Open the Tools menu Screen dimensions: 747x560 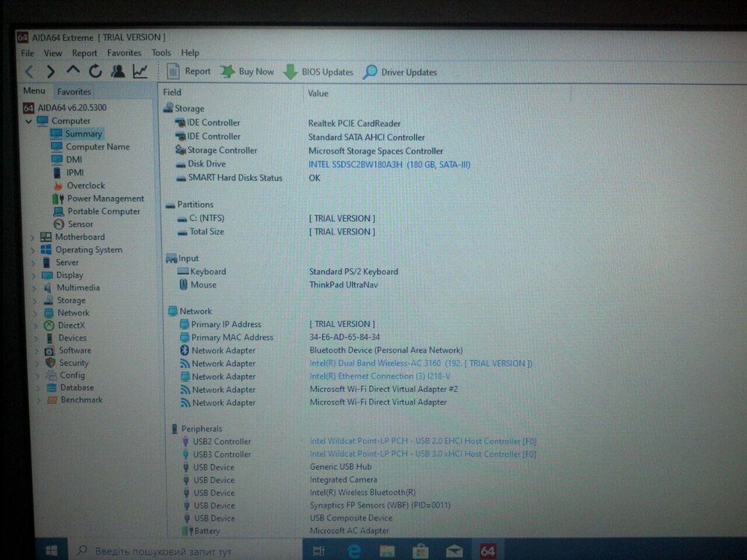pyautogui.click(x=161, y=53)
